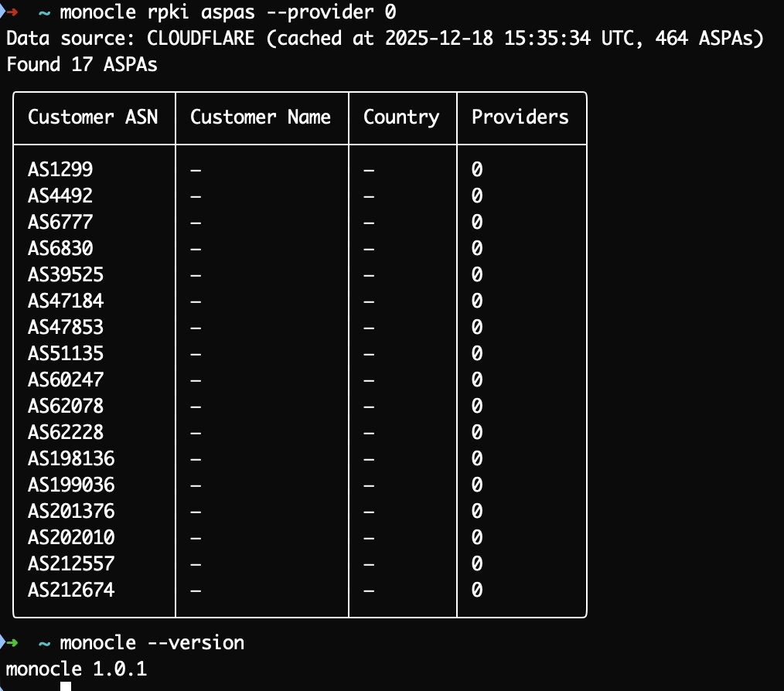Click the 'Providers' column header
The width and height of the screenshot is (784, 691).
click(520, 117)
